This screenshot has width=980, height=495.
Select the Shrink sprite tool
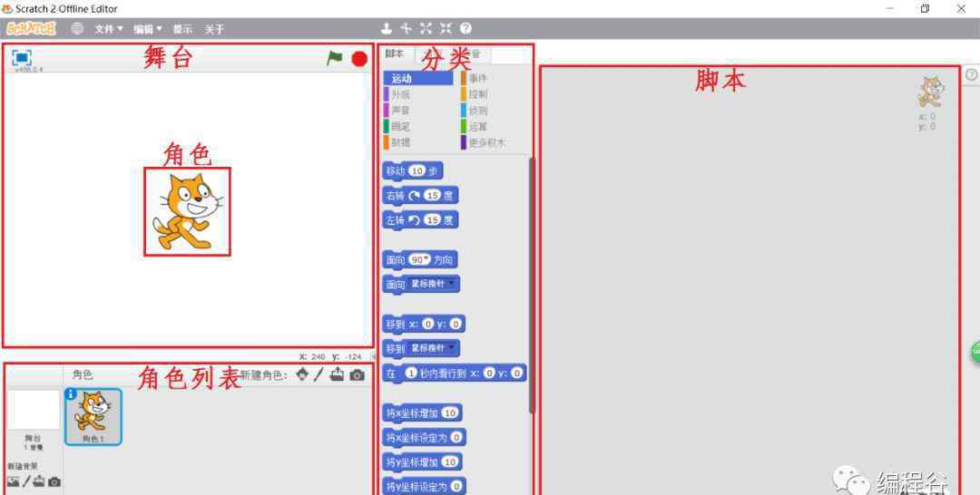point(446,28)
